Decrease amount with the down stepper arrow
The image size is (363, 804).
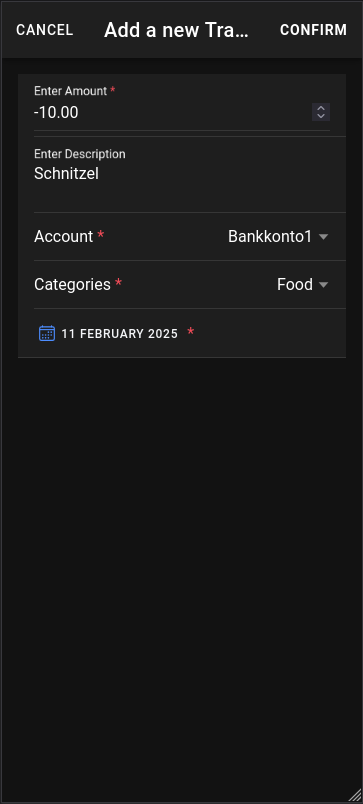click(x=321, y=116)
